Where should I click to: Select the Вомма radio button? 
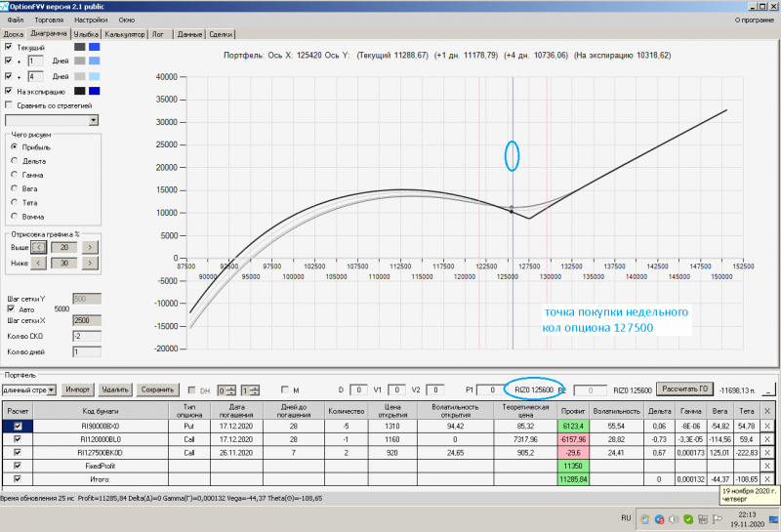click(x=15, y=216)
